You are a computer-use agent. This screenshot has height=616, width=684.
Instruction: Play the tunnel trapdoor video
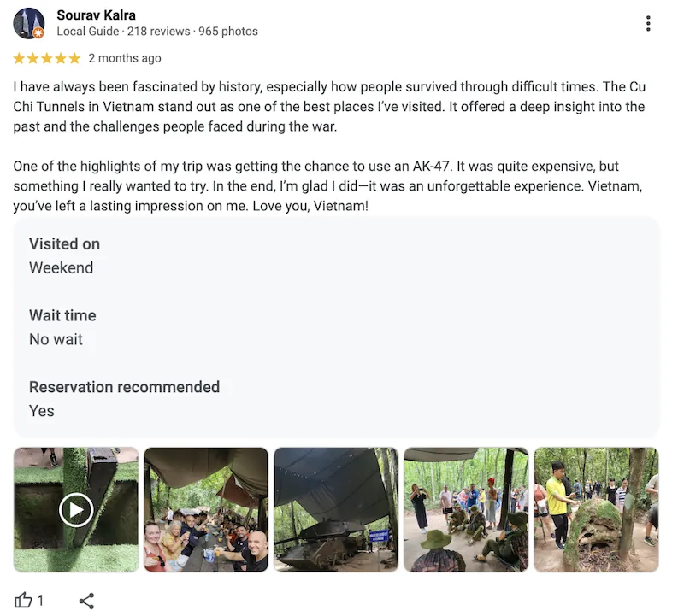pyautogui.click(x=76, y=510)
